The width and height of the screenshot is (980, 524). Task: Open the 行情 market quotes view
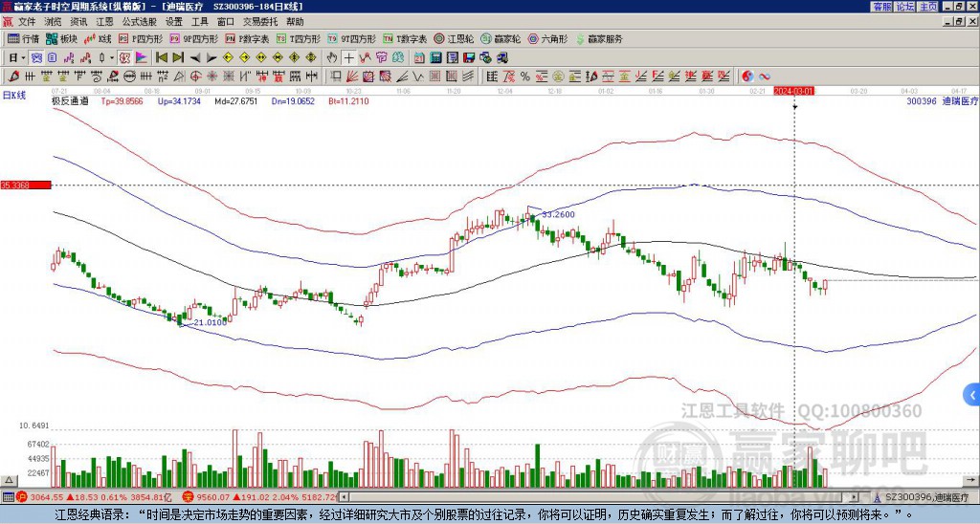(x=24, y=38)
